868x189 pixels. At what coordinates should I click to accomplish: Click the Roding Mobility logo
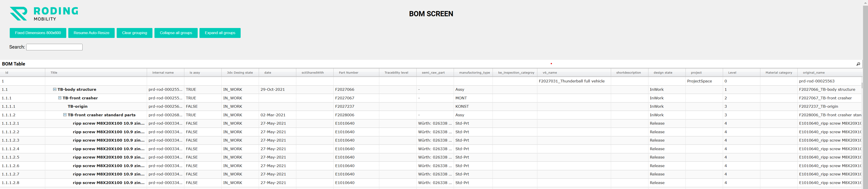(44, 14)
